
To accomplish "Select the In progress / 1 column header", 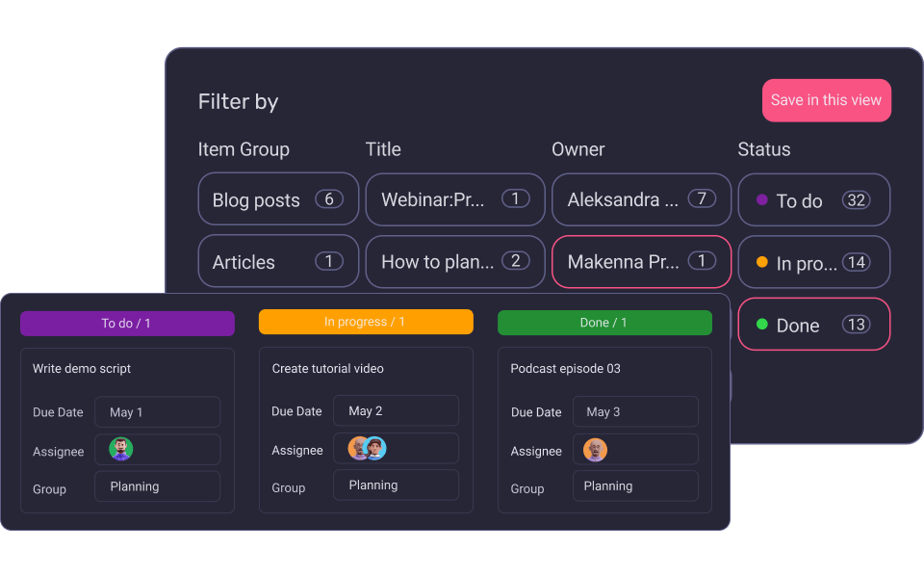I will (366, 322).
